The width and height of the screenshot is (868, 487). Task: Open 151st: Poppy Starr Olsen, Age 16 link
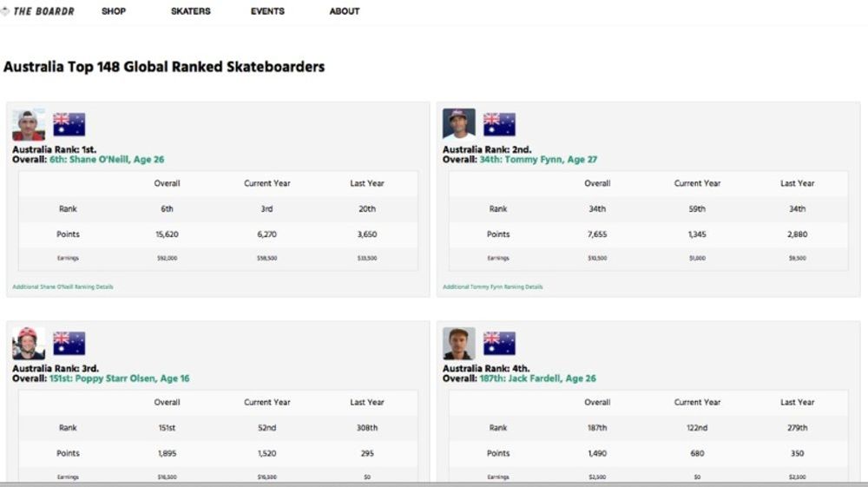click(x=119, y=378)
